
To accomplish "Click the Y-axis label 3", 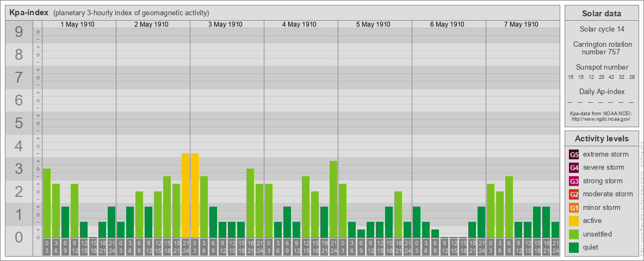I will click(19, 169).
